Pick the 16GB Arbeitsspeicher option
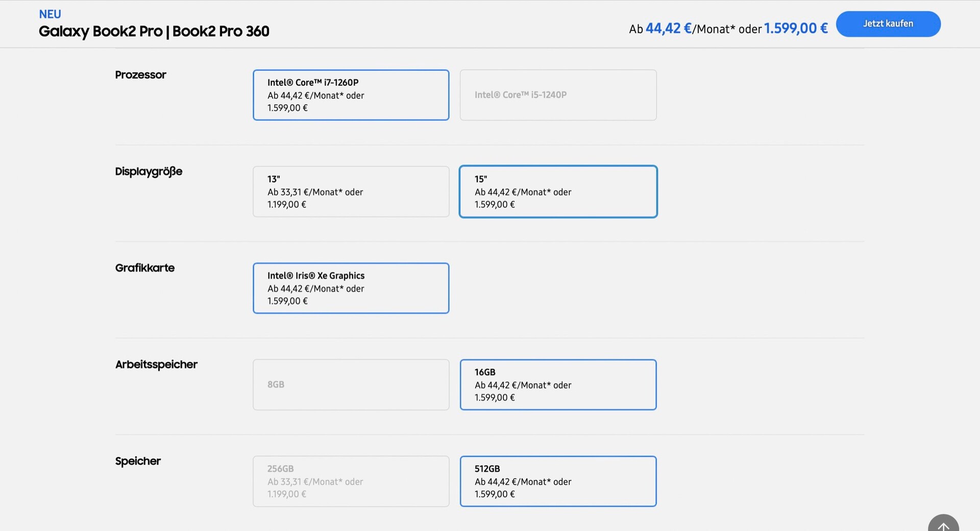Image resolution: width=980 pixels, height=531 pixels. point(558,384)
